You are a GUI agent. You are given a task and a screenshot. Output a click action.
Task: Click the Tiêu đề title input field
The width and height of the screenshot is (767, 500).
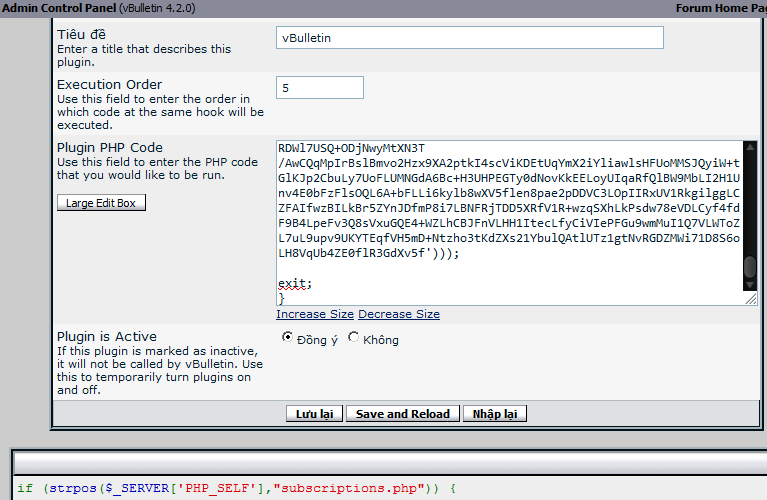pyautogui.click(x=470, y=38)
